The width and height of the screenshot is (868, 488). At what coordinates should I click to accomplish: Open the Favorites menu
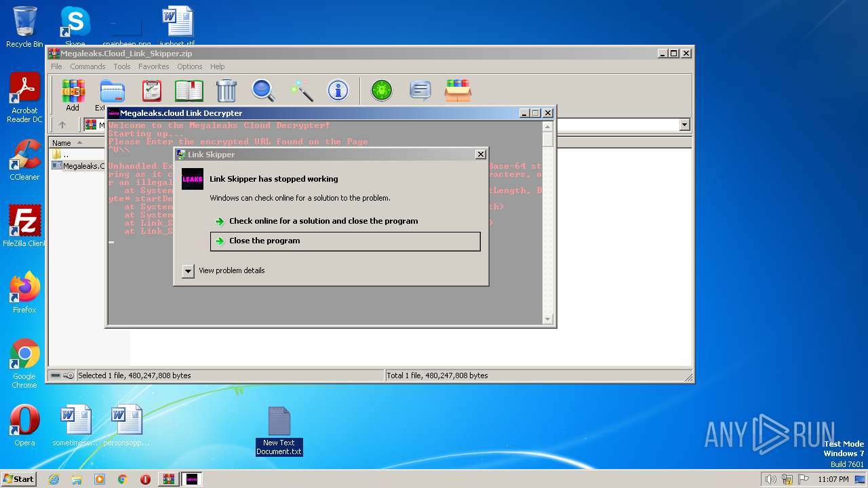pos(154,66)
